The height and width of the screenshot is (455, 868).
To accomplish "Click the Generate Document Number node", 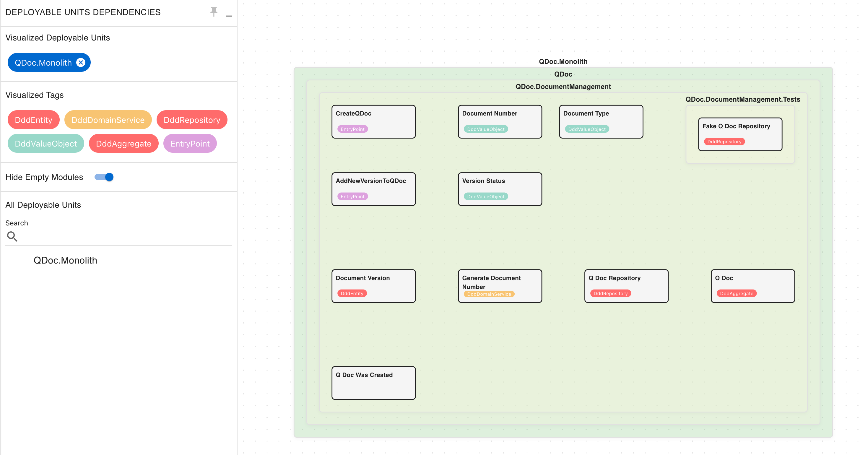I will tap(500, 286).
